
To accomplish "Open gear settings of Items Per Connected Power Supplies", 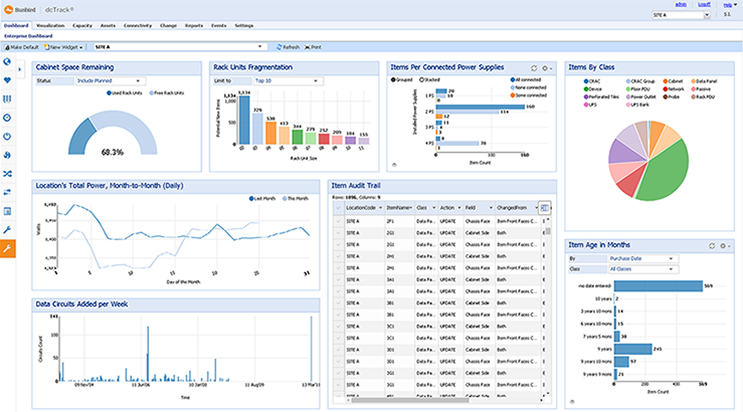I will coord(546,68).
